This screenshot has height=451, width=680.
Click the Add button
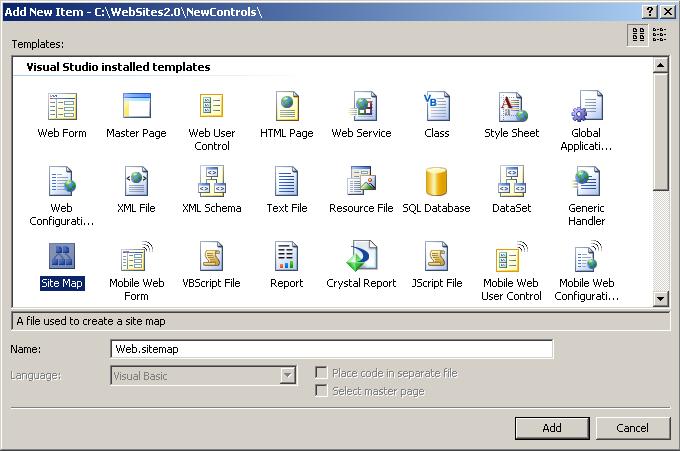pyautogui.click(x=552, y=428)
